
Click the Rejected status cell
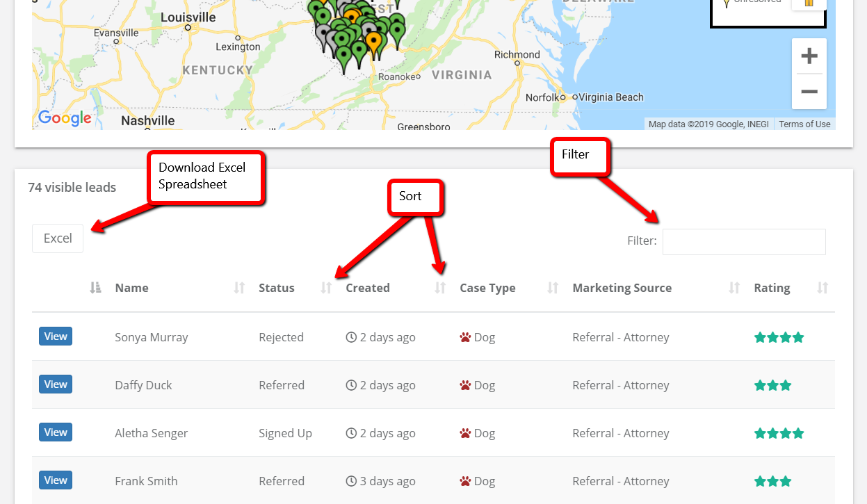[281, 337]
